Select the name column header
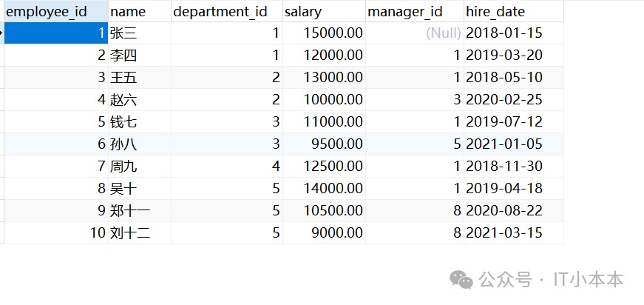The height and width of the screenshot is (305, 644). coord(140,12)
